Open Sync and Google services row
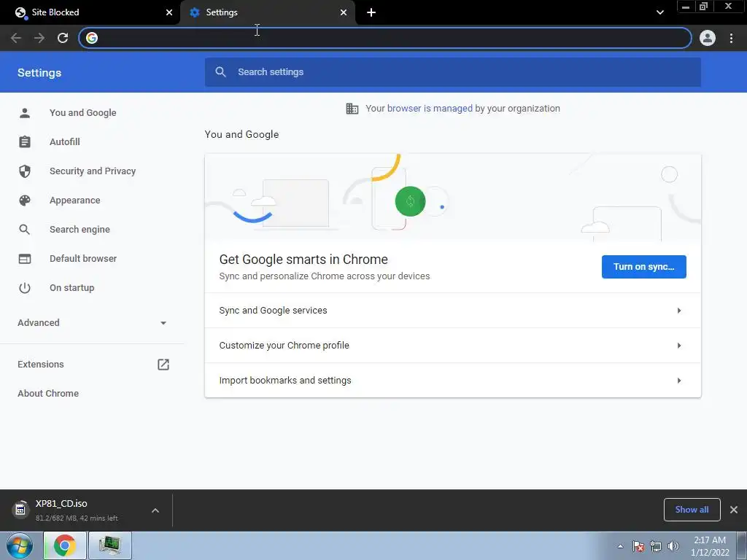This screenshot has width=747, height=560. 452,311
